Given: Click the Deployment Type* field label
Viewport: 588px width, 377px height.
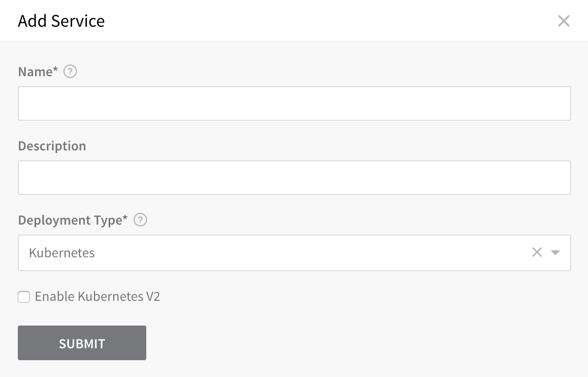Looking at the screenshot, I should point(73,220).
